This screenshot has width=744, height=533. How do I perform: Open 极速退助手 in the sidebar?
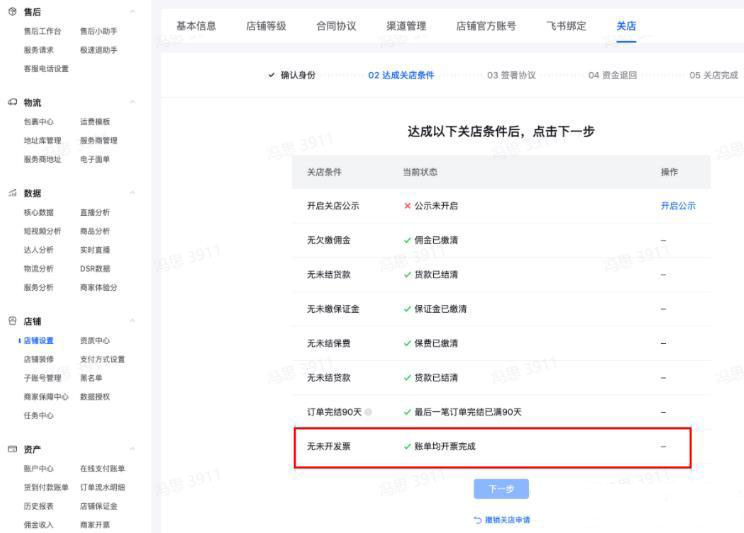(x=99, y=50)
